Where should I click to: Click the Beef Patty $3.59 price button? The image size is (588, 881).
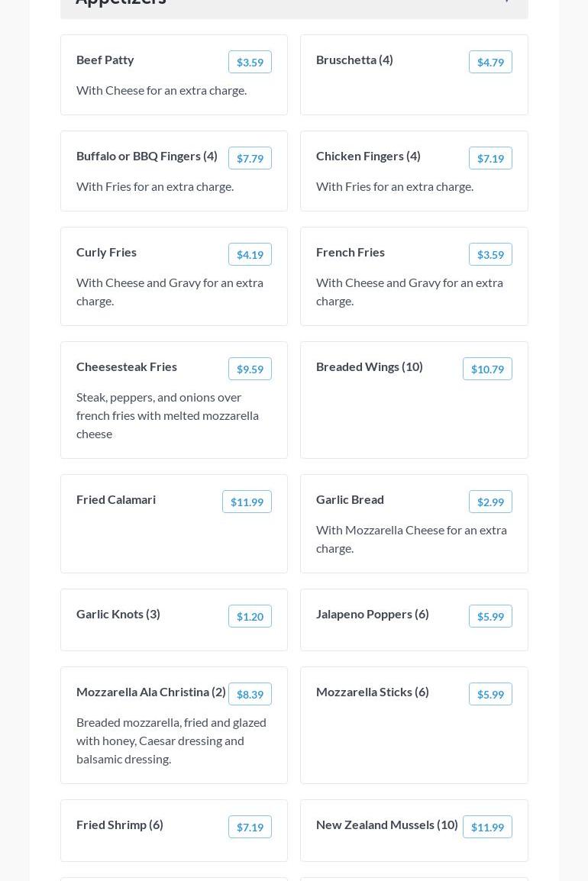pos(250,62)
